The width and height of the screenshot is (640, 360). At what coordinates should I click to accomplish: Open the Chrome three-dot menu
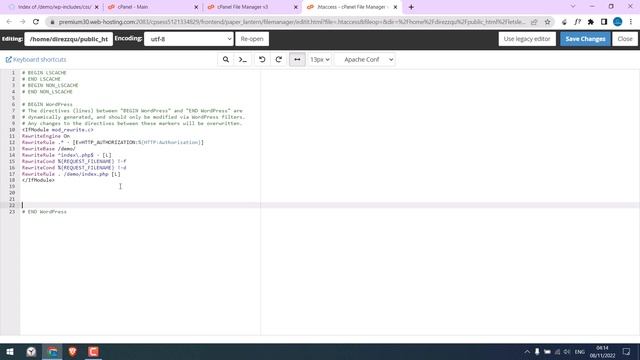[x=631, y=22]
